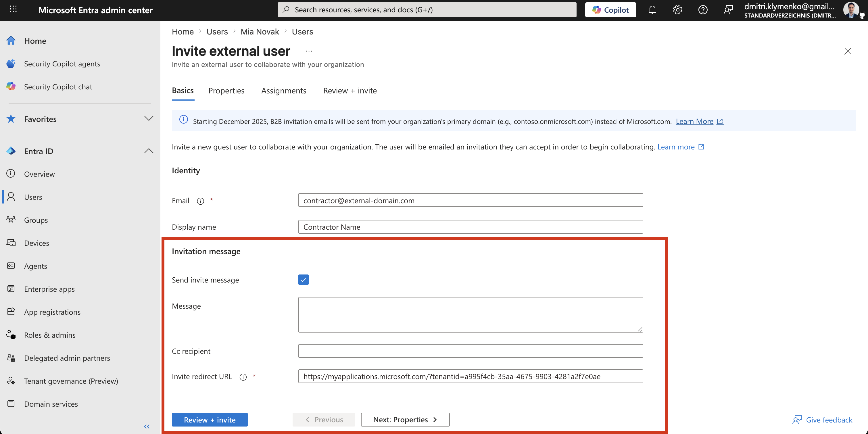The height and width of the screenshot is (434, 868).
Task: Click the Invite redirect URL field
Action: coord(471,377)
